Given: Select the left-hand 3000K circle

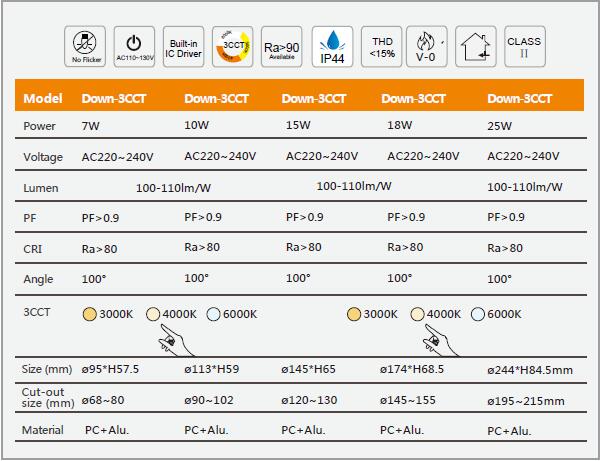Looking at the screenshot, I should coord(89,314).
